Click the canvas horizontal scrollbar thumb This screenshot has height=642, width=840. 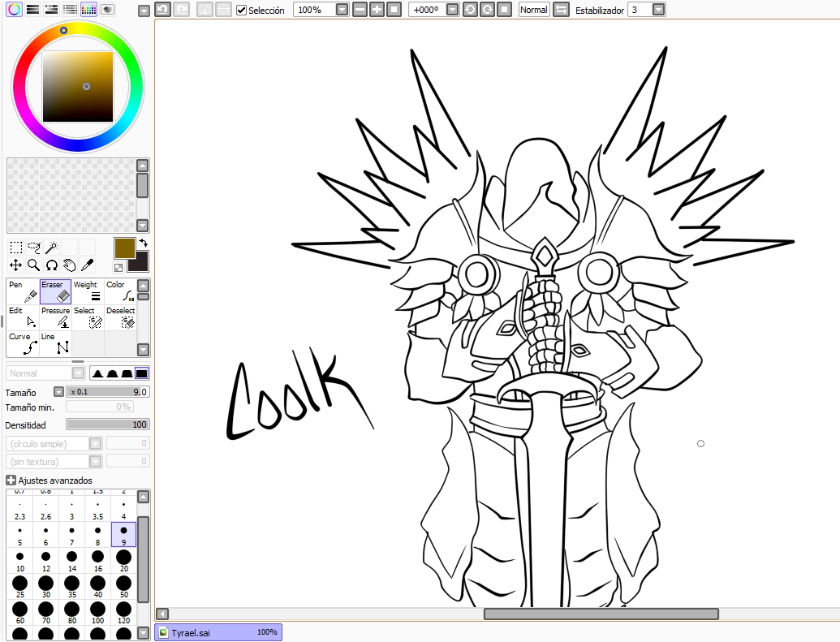pyautogui.click(x=601, y=614)
